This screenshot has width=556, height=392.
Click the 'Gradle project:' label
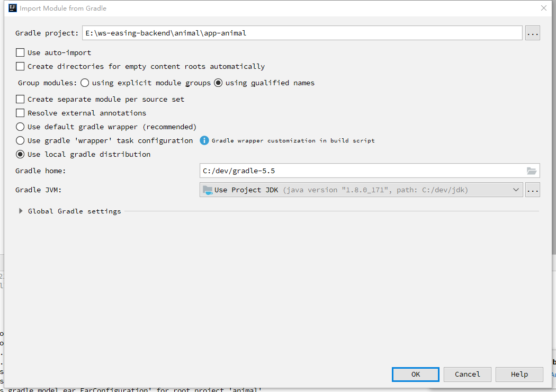point(47,33)
